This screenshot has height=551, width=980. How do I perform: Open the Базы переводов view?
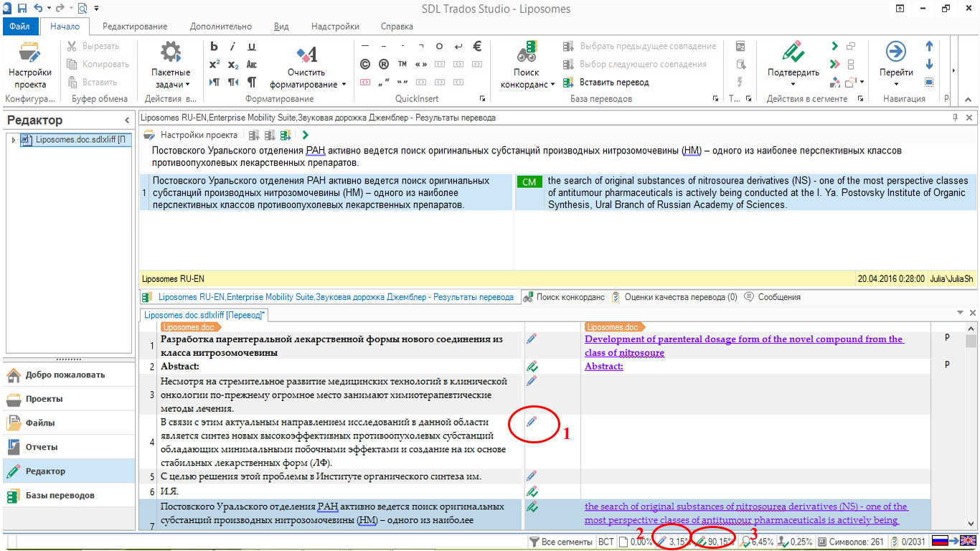pos(69,496)
